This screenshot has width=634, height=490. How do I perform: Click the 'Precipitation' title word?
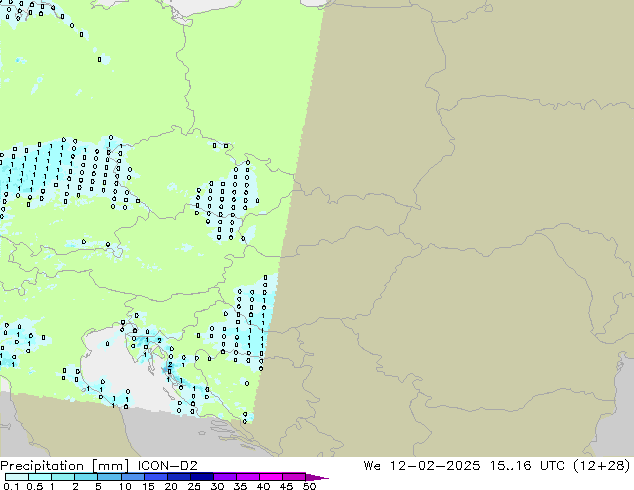pos(42,466)
